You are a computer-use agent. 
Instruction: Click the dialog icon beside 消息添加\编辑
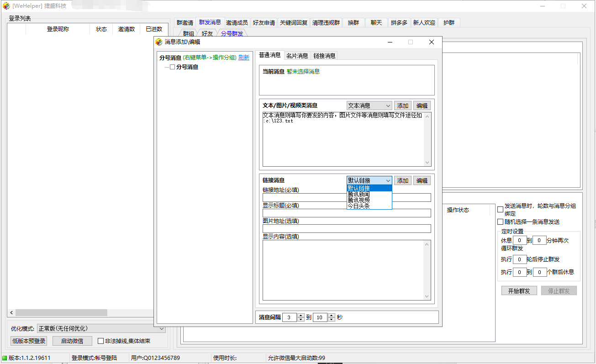[x=159, y=42]
